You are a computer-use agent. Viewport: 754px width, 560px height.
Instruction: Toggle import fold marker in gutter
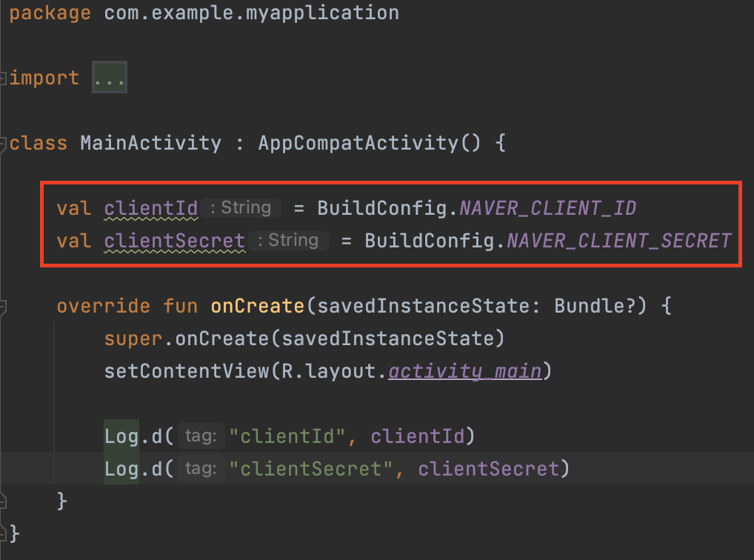[x=2, y=78]
